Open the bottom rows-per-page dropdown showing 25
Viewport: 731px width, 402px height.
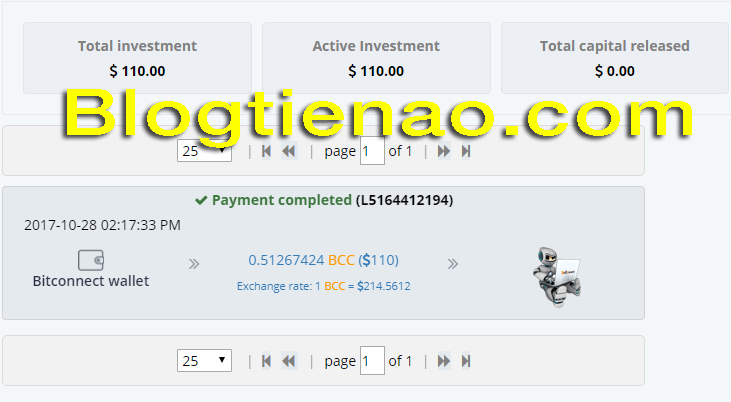(x=204, y=361)
